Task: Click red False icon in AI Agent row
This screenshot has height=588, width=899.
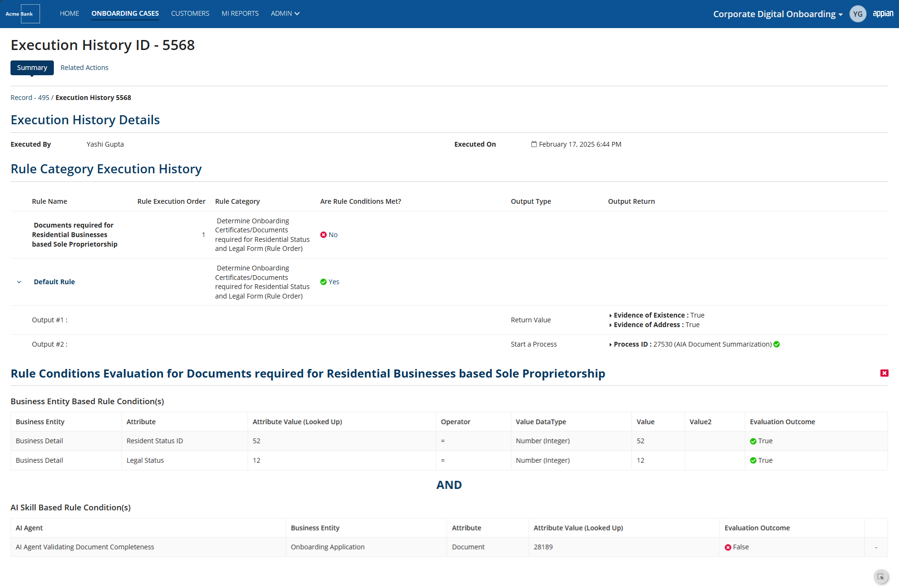Action: (728, 548)
